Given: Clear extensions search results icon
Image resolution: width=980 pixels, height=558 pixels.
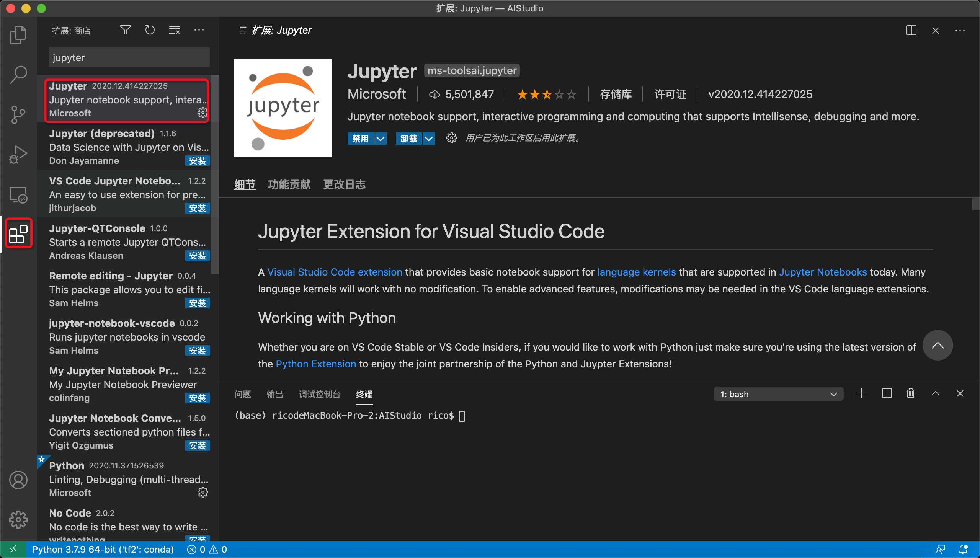Looking at the screenshot, I should 175,30.
